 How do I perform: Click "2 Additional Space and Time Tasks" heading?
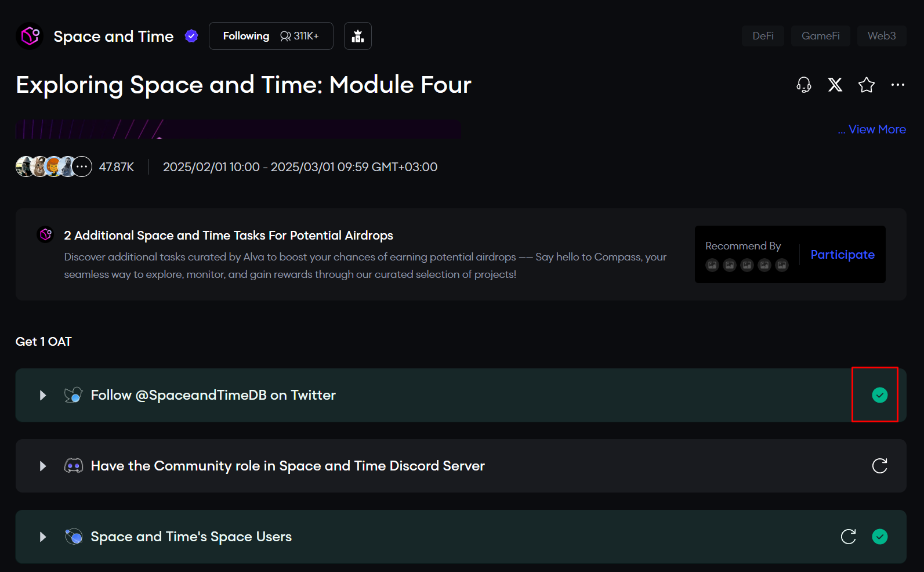pos(229,236)
